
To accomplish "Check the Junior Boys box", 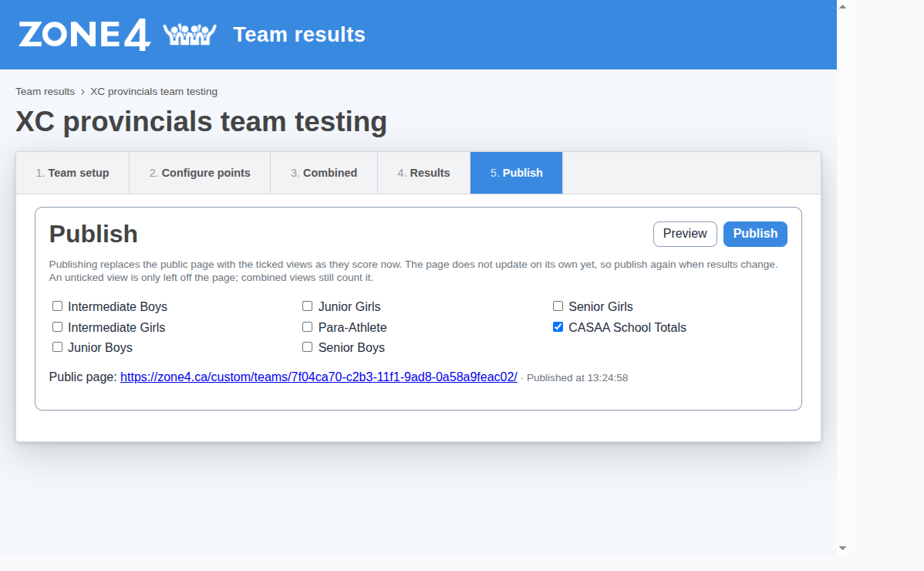I will point(57,347).
